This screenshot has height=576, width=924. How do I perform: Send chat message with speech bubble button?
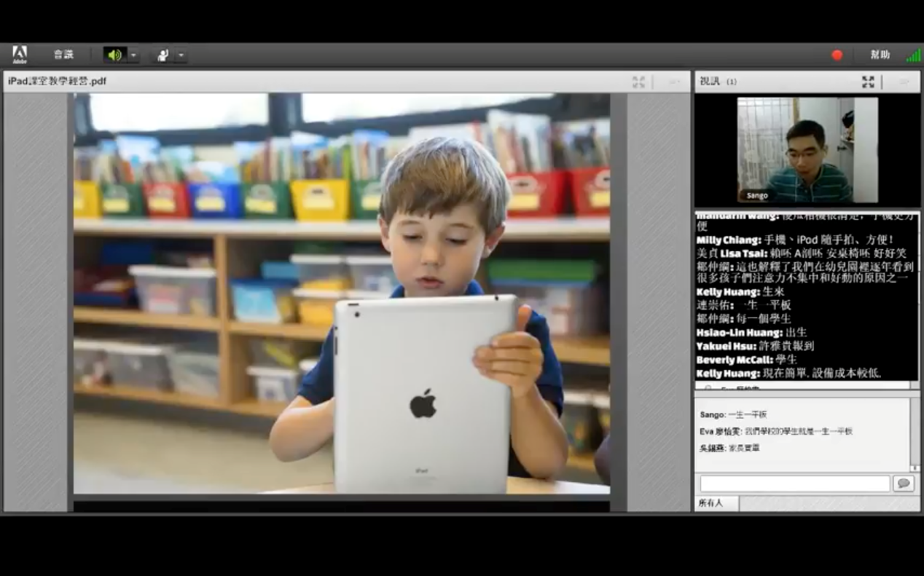pyautogui.click(x=903, y=484)
